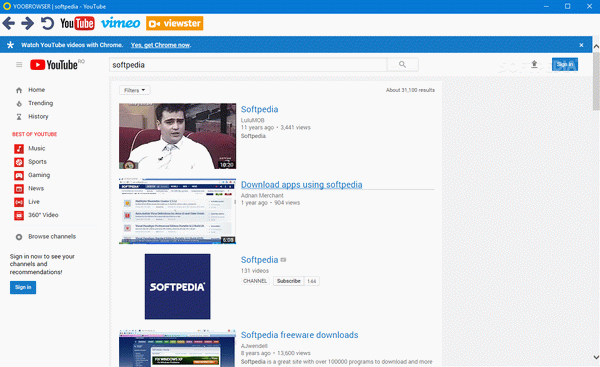Click the YooBrowser title bar logo
Image resolution: width=600 pixels, height=367 pixels.
(x=7, y=6)
